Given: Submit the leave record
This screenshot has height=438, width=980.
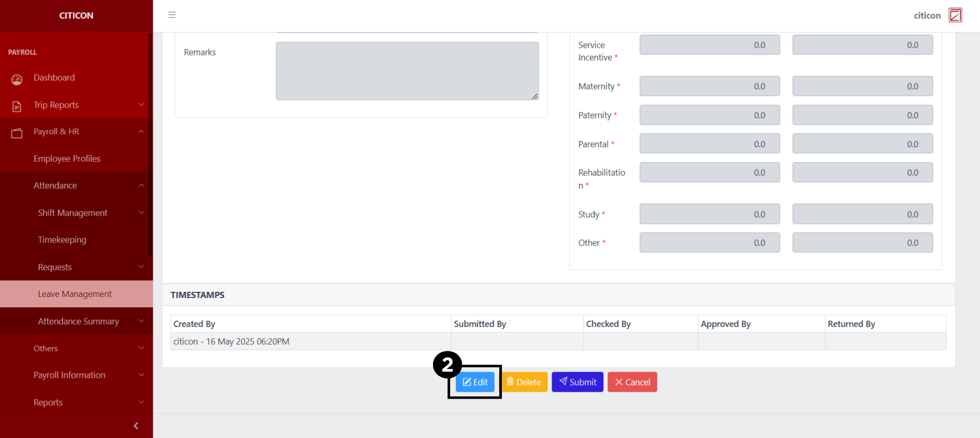Looking at the screenshot, I should pos(577,382).
